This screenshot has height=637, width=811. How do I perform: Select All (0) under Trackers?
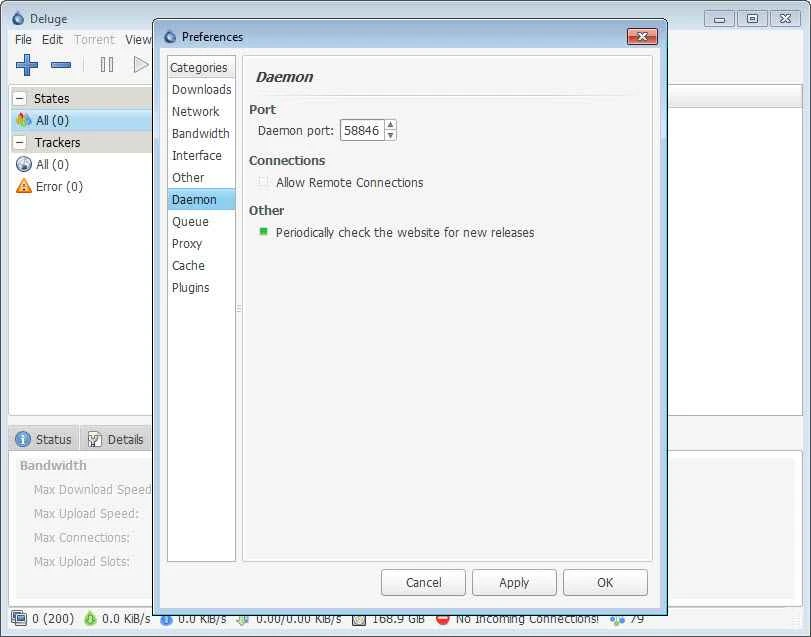click(81, 164)
